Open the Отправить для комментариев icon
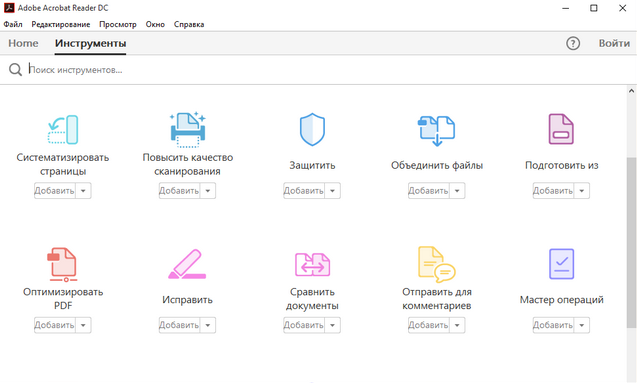Image resolution: width=637 pixels, height=383 pixels. (x=437, y=264)
